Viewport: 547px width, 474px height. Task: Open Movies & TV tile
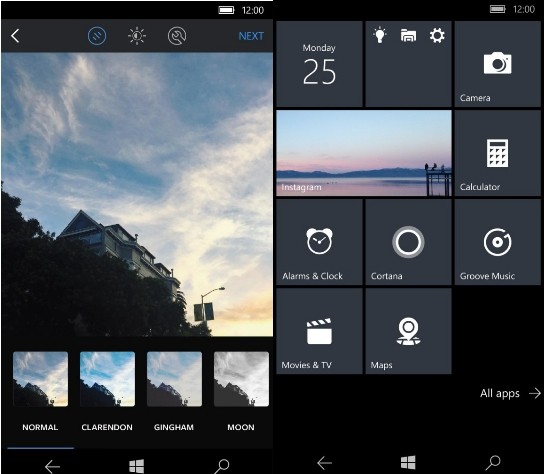coord(319,331)
